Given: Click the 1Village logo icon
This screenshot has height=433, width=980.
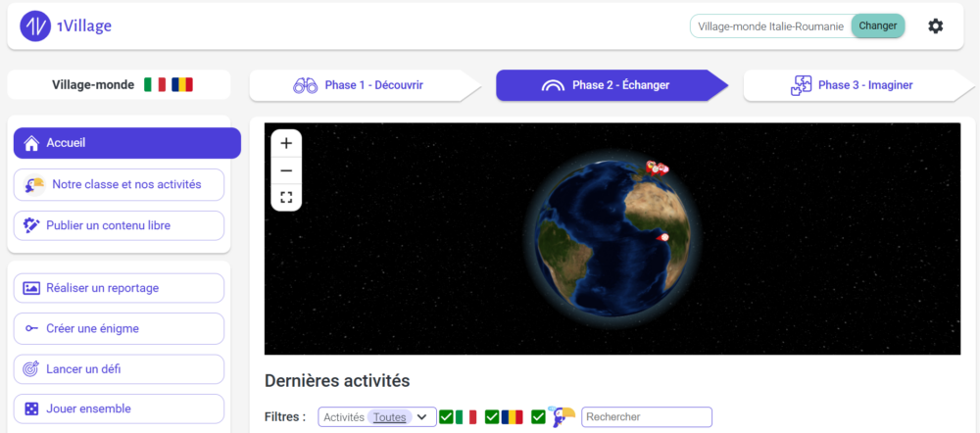Looking at the screenshot, I should (35, 26).
